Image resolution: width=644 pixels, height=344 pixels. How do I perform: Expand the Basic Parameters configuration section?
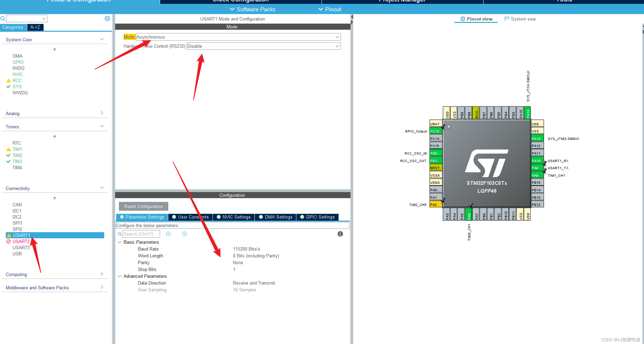click(x=120, y=242)
